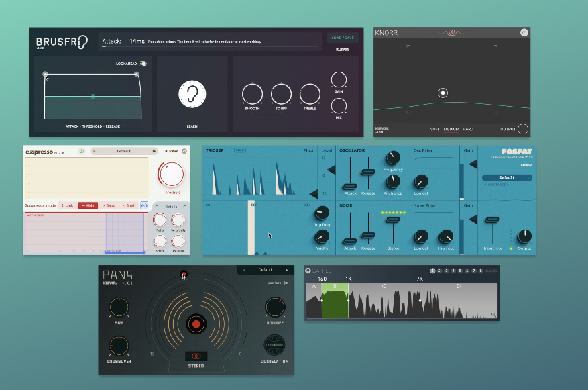Click the bypass icon next to esspresso's Klevgr logo
The image size is (588, 390).
(185, 151)
